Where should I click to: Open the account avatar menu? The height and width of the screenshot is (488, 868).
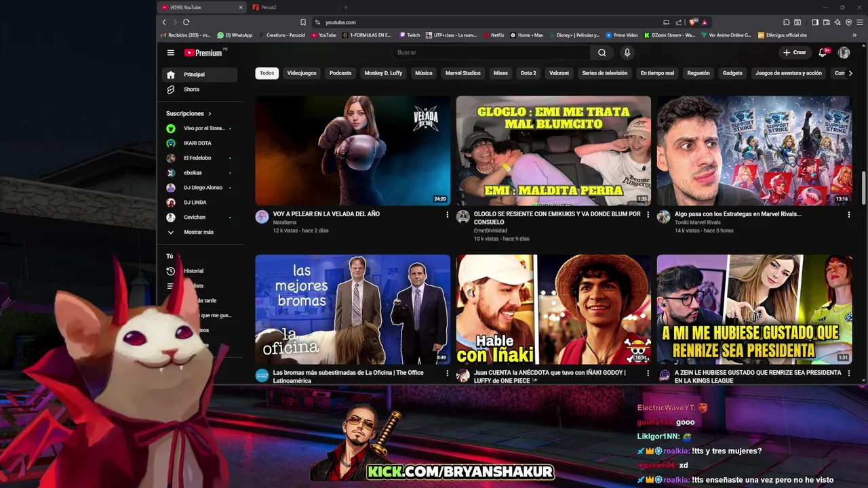(x=844, y=52)
